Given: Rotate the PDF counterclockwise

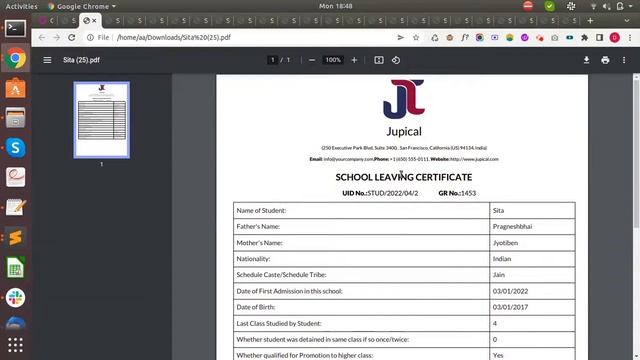Looking at the screenshot, I should tap(396, 60).
